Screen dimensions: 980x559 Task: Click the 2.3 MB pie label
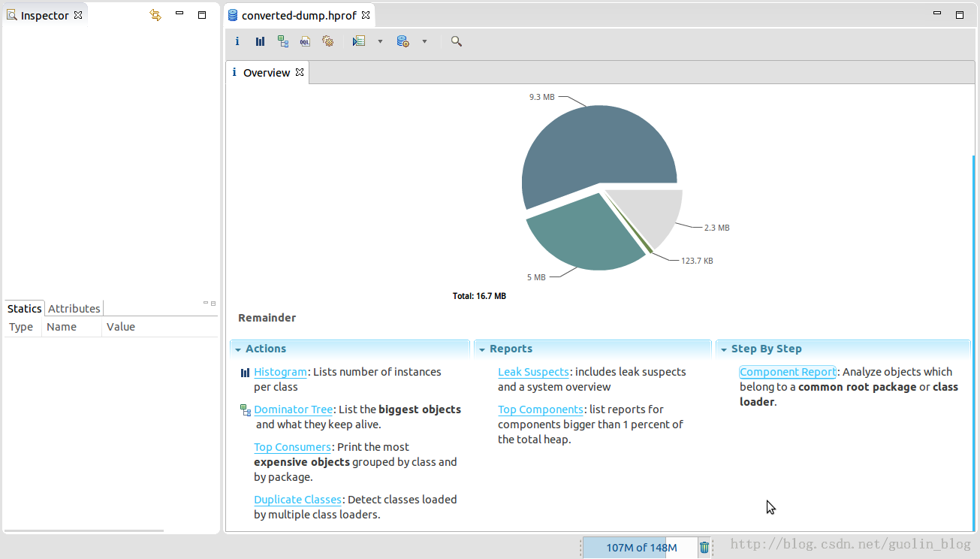point(716,227)
